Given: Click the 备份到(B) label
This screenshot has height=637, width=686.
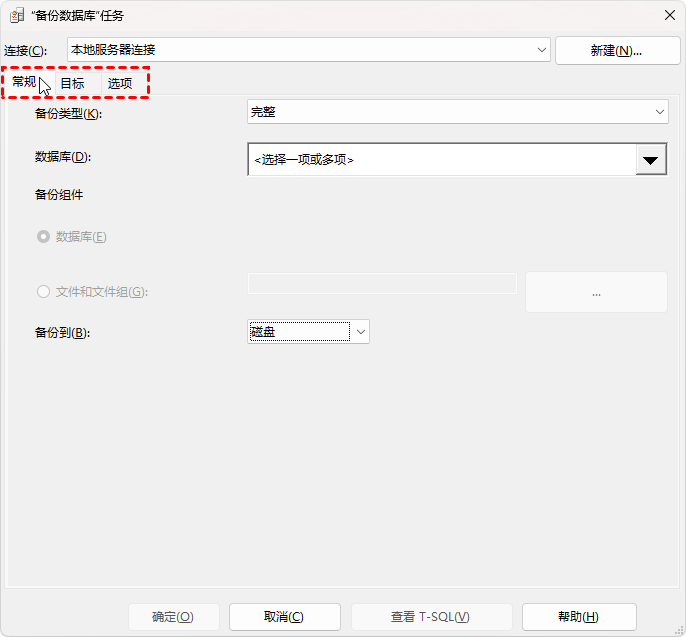Looking at the screenshot, I should (63, 332).
